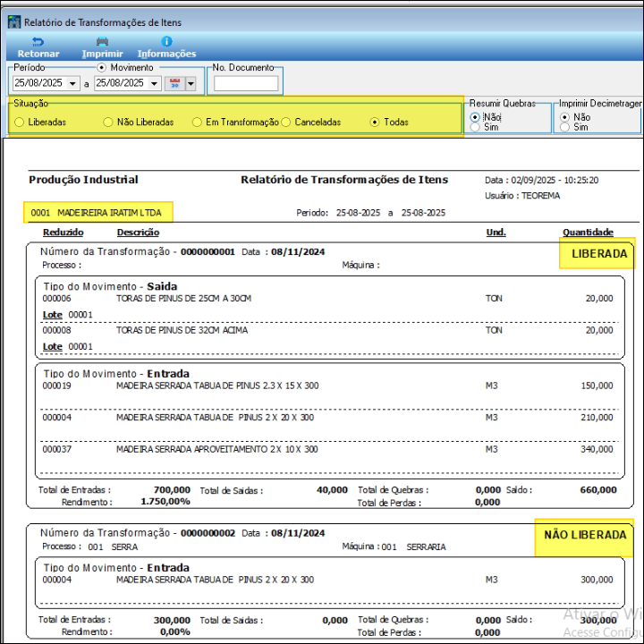This screenshot has height=644, width=644.
Task: Select the Não Liberadas option
Action: pos(107,122)
